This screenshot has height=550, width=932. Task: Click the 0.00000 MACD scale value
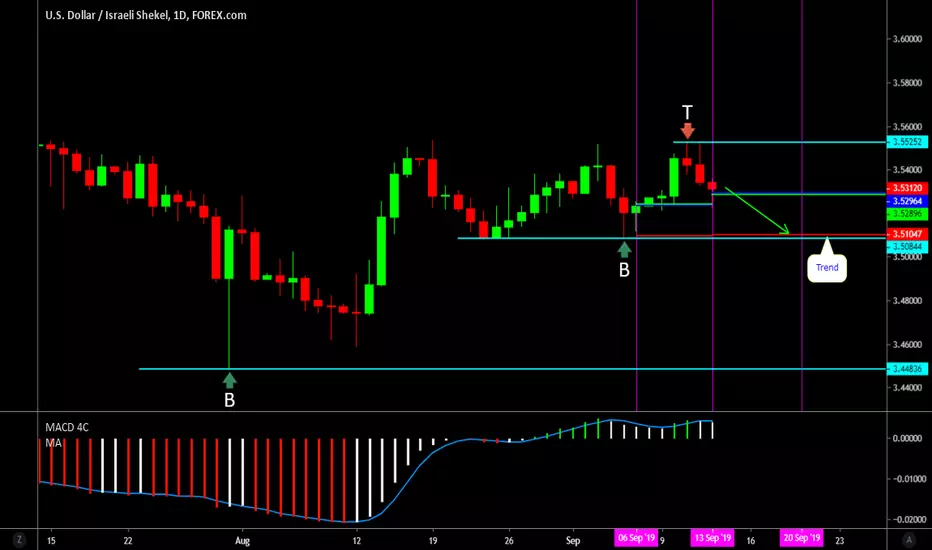[908, 438]
